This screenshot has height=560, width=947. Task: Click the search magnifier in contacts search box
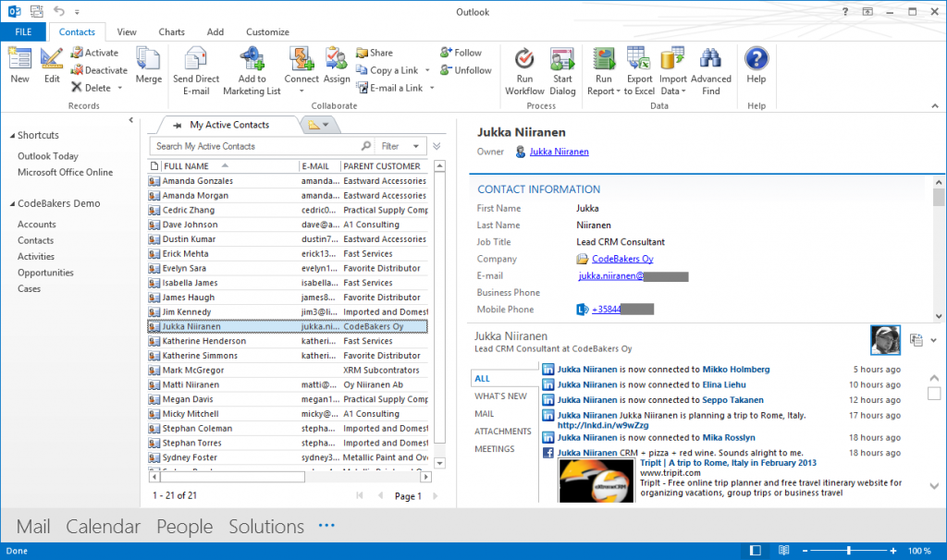coord(366,146)
